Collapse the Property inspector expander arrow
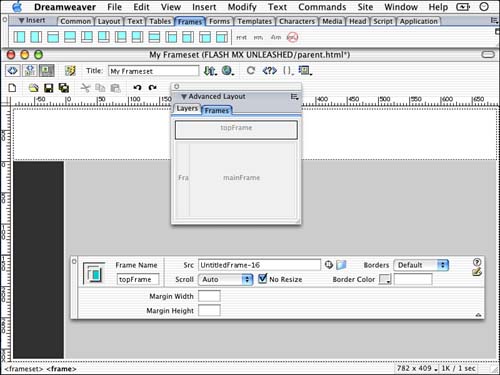 coord(478,315)
